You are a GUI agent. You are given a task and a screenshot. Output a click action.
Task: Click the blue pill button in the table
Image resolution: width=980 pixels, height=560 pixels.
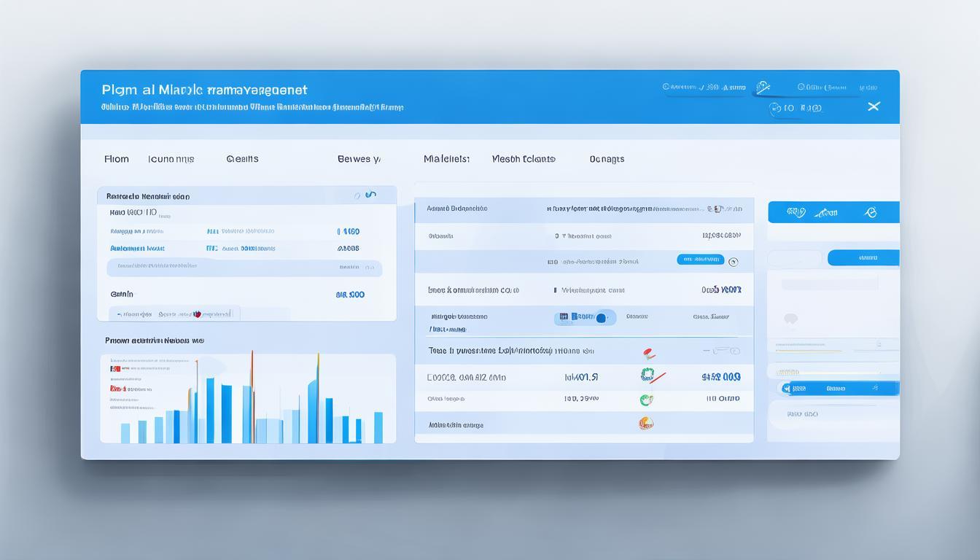click(700, 260)
